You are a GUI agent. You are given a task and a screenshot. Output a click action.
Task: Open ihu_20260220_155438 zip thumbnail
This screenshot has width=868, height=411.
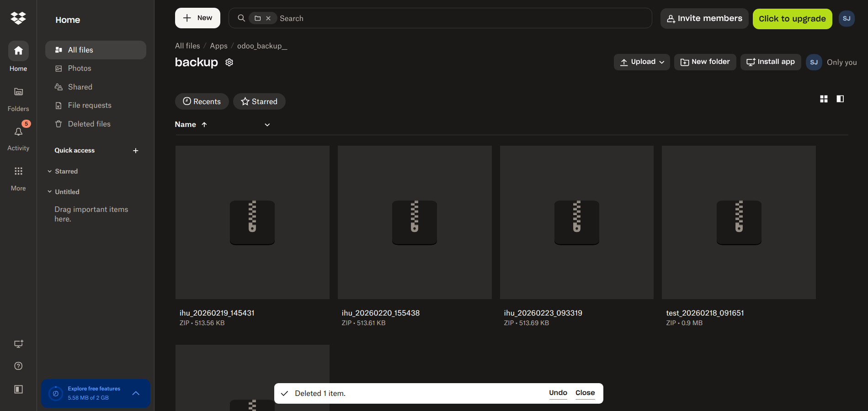tap(415, 222)
